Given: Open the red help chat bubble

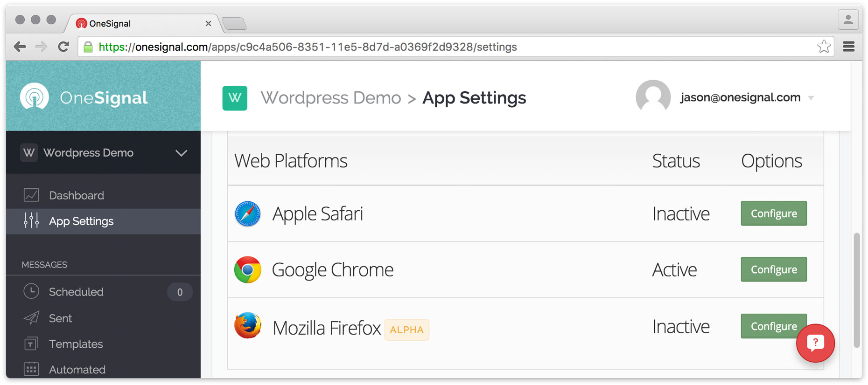Looking at the screenshot, I should click(815, 343).
